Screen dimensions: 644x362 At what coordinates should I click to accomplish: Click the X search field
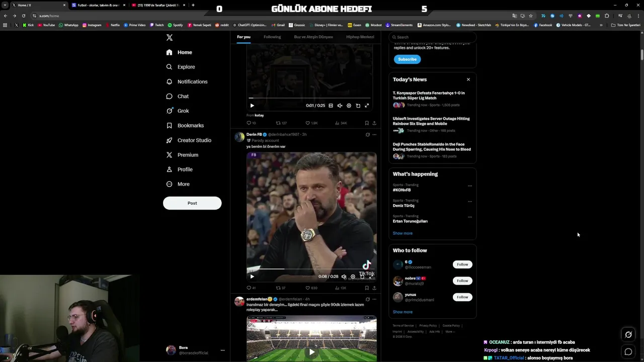point(433,37)
